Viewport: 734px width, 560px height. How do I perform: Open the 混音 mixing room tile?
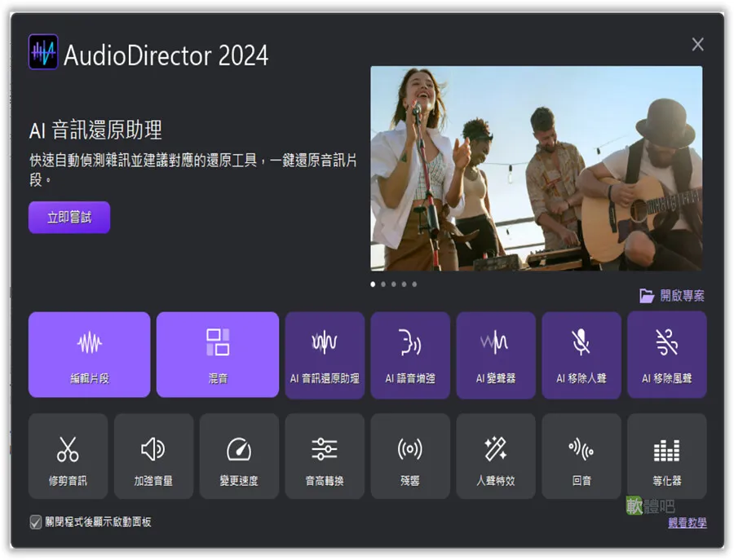point(218,355)
